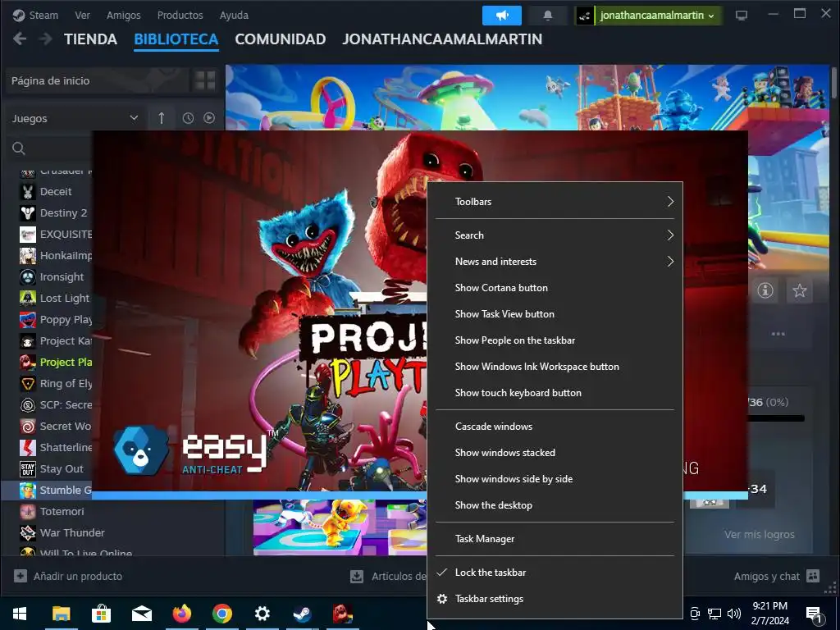Open the Amigos menu
The height and width of the screenshot is (630, 840).
pyautogui.click(x=123, y=15)
